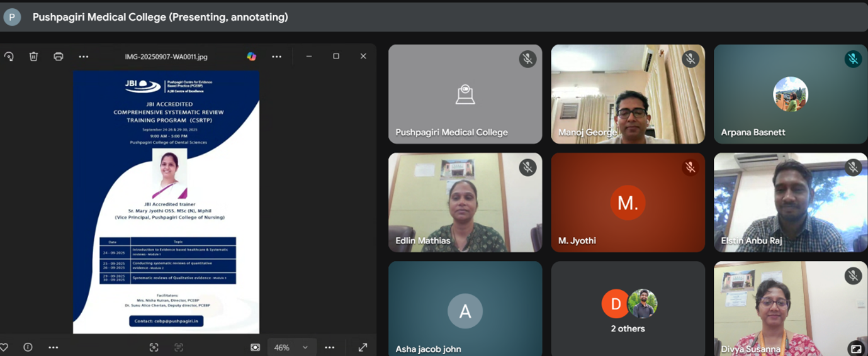Click the muted mic on Edlin Mathias's tile

[x=527, y=167]
